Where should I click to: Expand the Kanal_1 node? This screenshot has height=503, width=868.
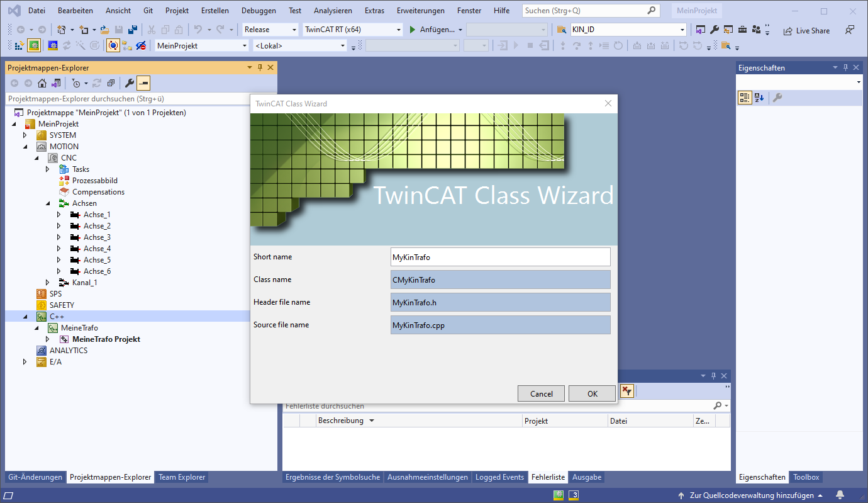pos(48,283)
